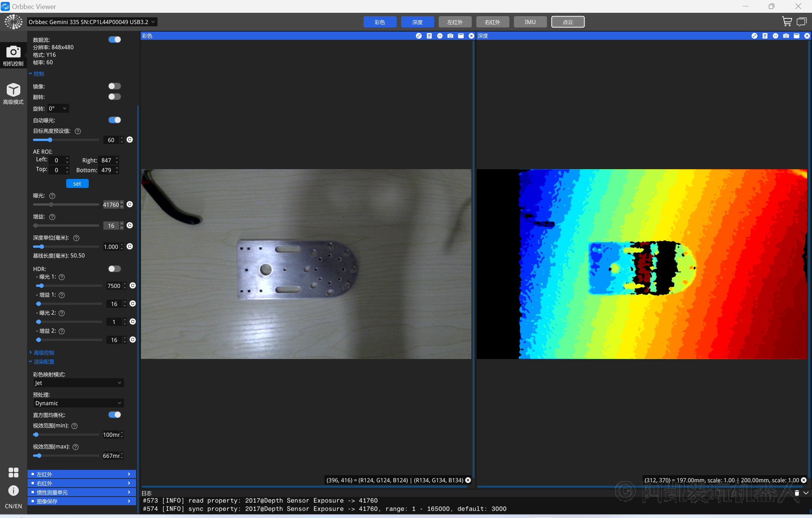
Task: Clear the log with trash icon
Action: (797, 493)
